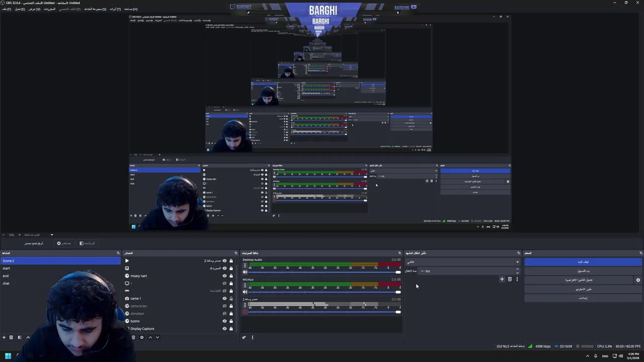Toggle visibility of came 1 source
This screenshot has width=644, height=362.
click(x=224, y=298)
